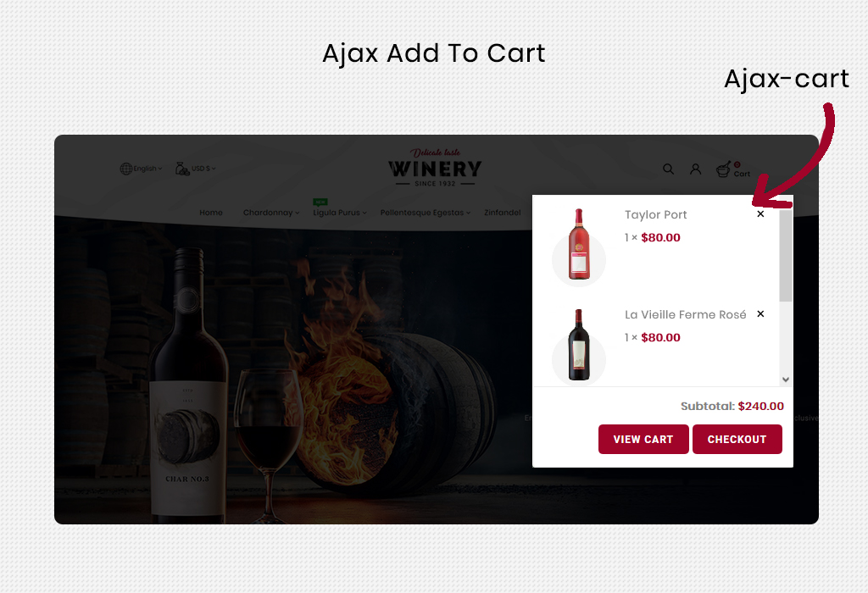Click the View Cart button
This screenshot has width=868, height=593.
643,439
